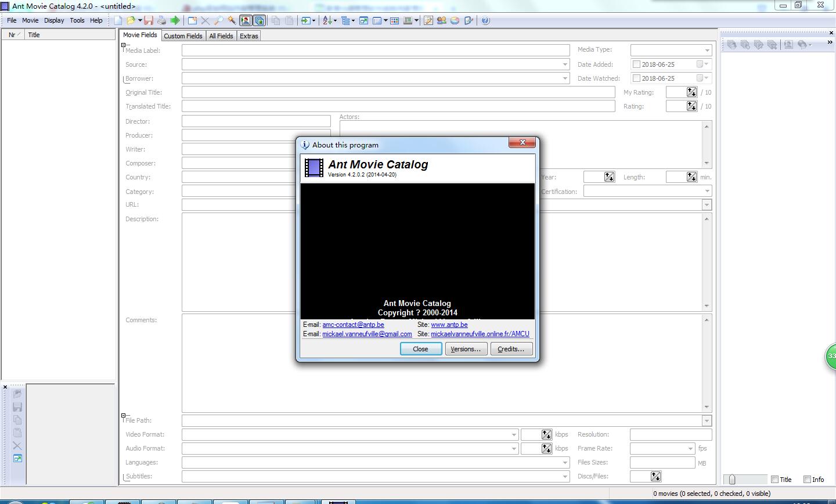836x504 pixels.
Task: Click the magic wand renumber icon
Action: pyautogui.click(x=232, y=20)
